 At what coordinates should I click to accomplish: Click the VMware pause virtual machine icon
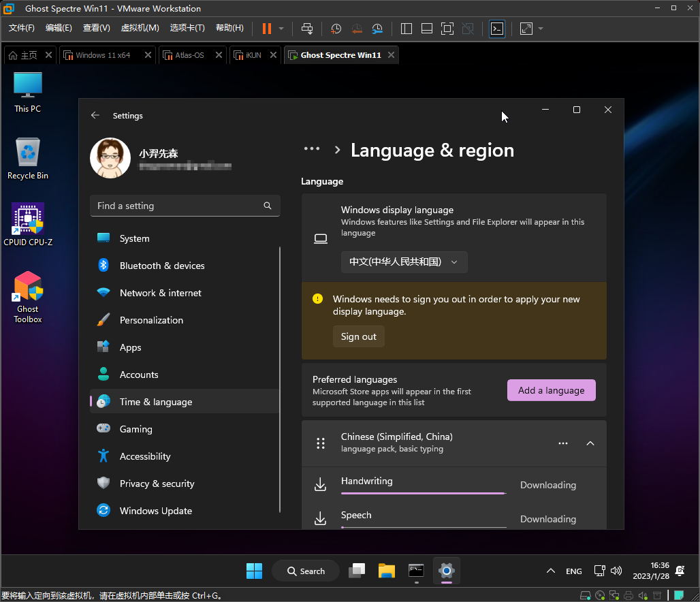(x=266, y=29)
